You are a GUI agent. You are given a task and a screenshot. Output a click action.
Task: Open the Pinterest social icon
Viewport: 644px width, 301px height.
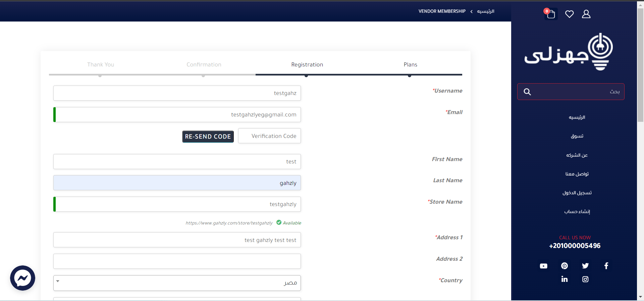pos(565,266)
